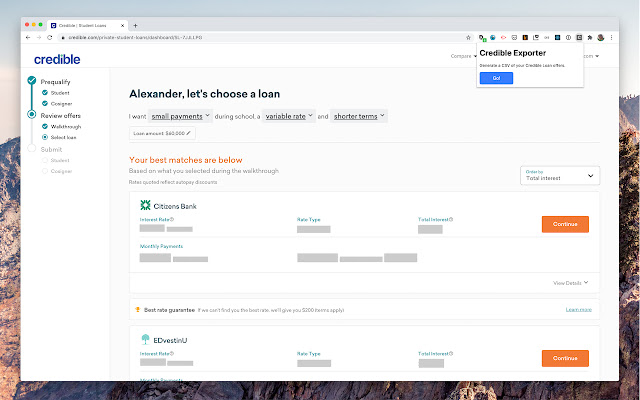Screen dimensions: 640x400
Task: Go to the Review offers section label
Action: pos(60,116)
